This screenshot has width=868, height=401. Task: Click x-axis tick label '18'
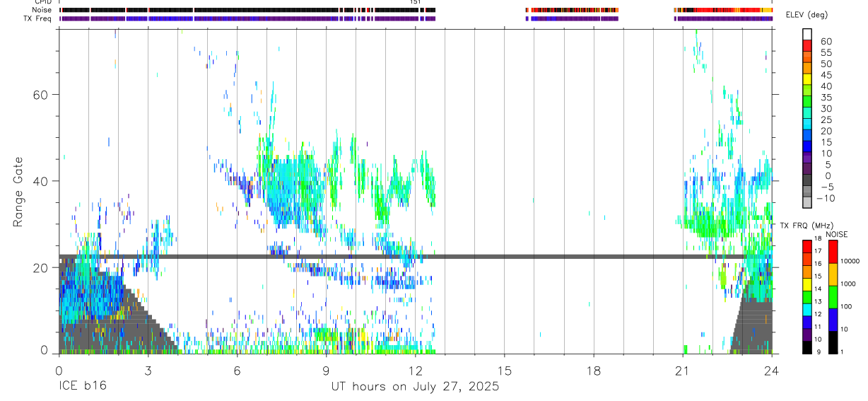[593, 371]
